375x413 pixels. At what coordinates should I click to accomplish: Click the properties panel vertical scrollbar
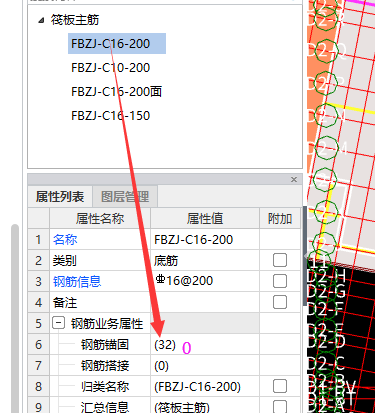(x=305, y=256)
